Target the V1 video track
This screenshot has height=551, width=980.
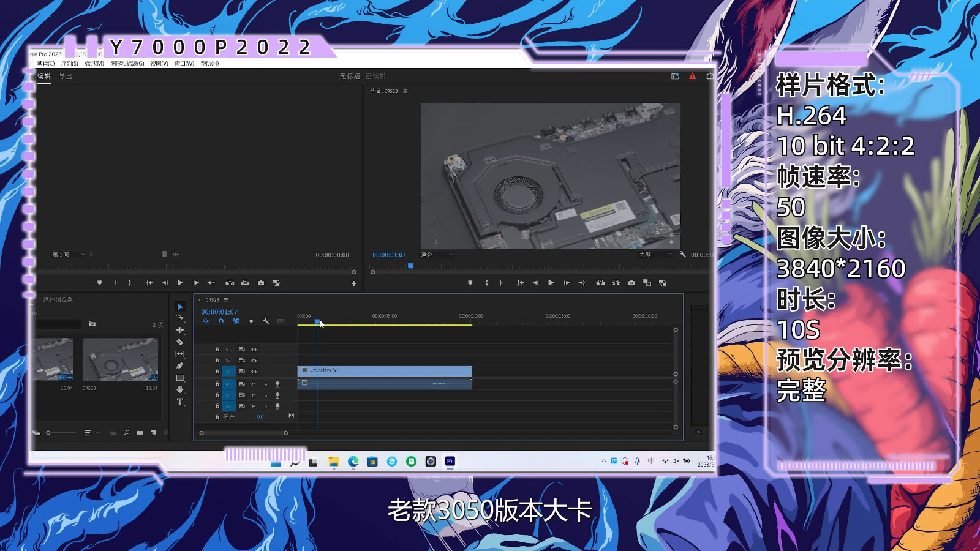[x=228, y=372]
